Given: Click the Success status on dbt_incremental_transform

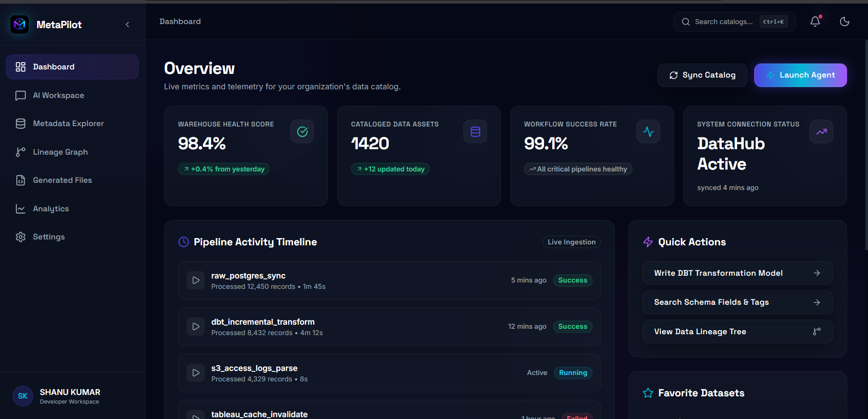Looking at the screenshot, I should pos(573,326).
